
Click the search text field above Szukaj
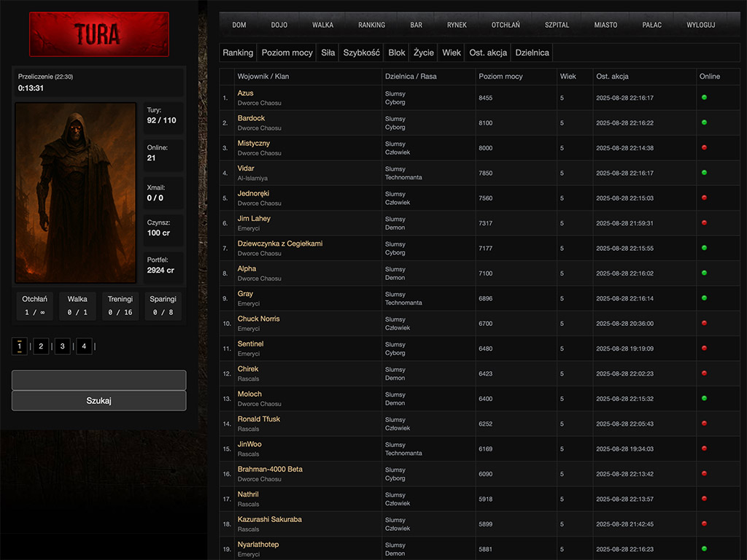pos(98,380)
